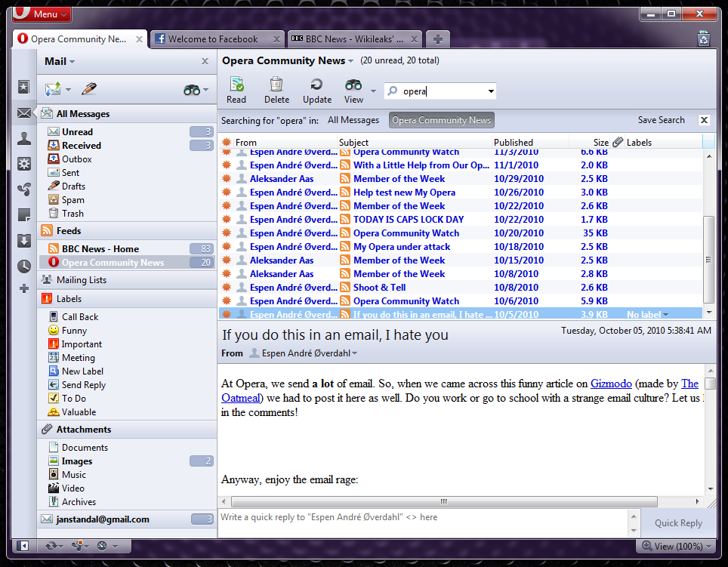The image size is (728, 567).
Task: Open the History clock panel in sidebar
Action: pyautogui.click(x=24, y=266)
